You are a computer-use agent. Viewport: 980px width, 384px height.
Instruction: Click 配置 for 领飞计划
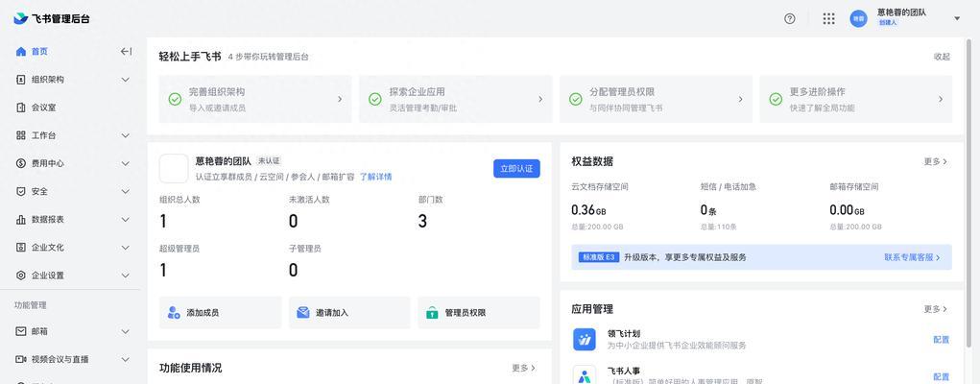(942, 340)
